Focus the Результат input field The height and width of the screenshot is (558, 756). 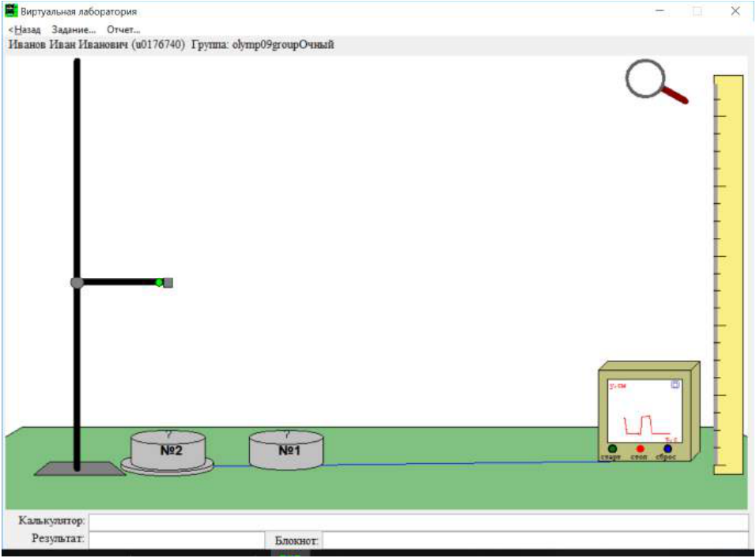pos(177,540)
